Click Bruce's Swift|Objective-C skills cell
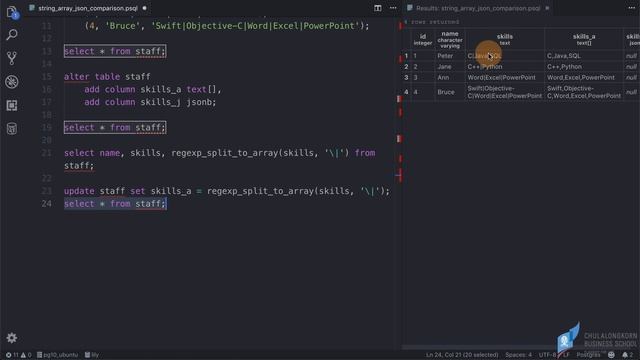Screen dimensions: 640x360 [x=504, y=92]
